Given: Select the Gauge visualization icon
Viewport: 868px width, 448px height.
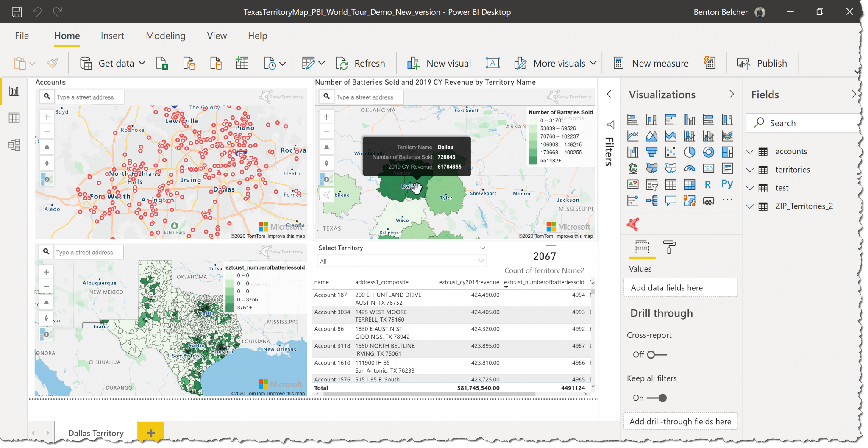Looking at the screenshot, I should tap(690, 168).
